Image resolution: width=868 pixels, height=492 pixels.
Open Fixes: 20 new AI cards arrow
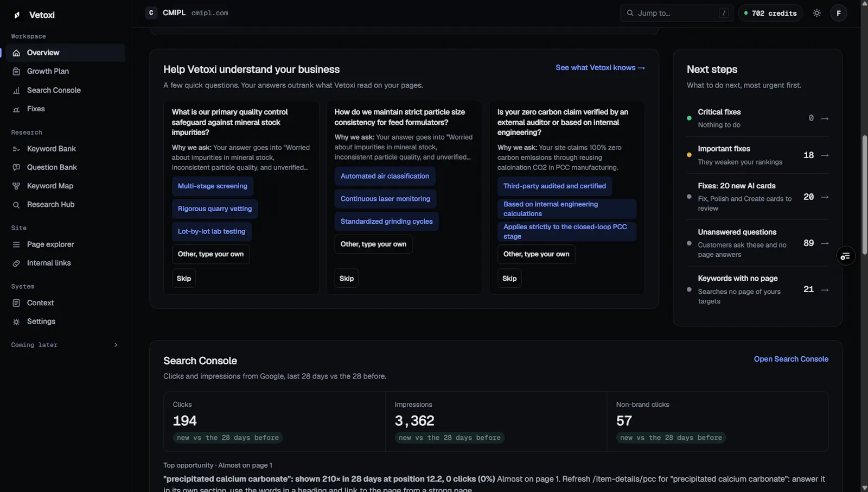[825, 197]
